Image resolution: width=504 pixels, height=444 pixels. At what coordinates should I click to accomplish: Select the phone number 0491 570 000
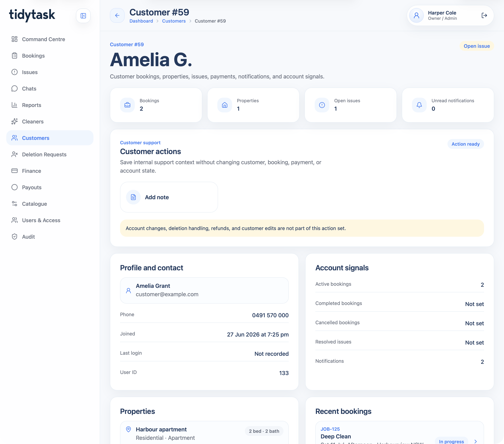coord(270,315)
